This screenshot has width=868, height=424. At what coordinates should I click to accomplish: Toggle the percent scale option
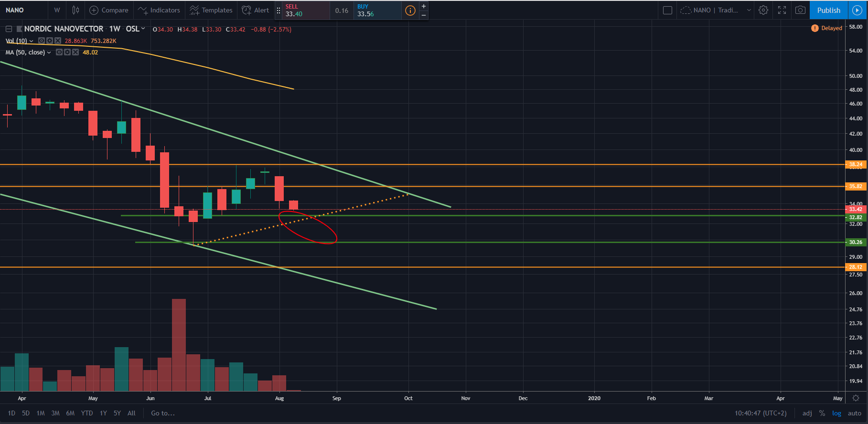pos(822,413)
